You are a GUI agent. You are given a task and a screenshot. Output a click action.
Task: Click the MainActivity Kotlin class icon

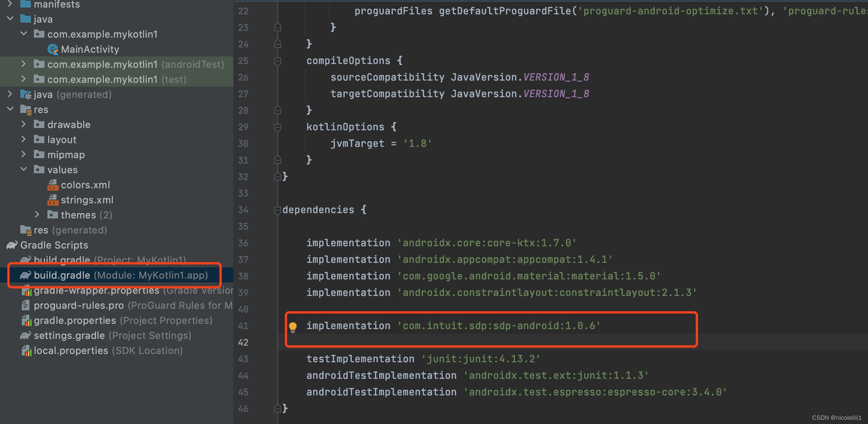(x=53, y=49)
